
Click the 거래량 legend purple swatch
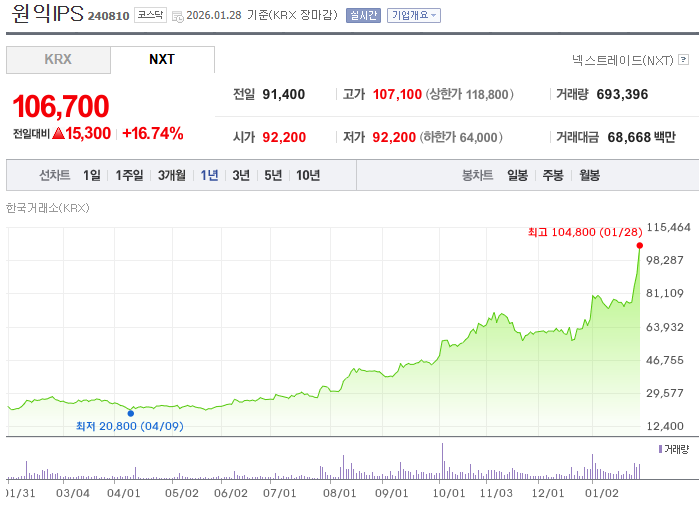point(660,449)
